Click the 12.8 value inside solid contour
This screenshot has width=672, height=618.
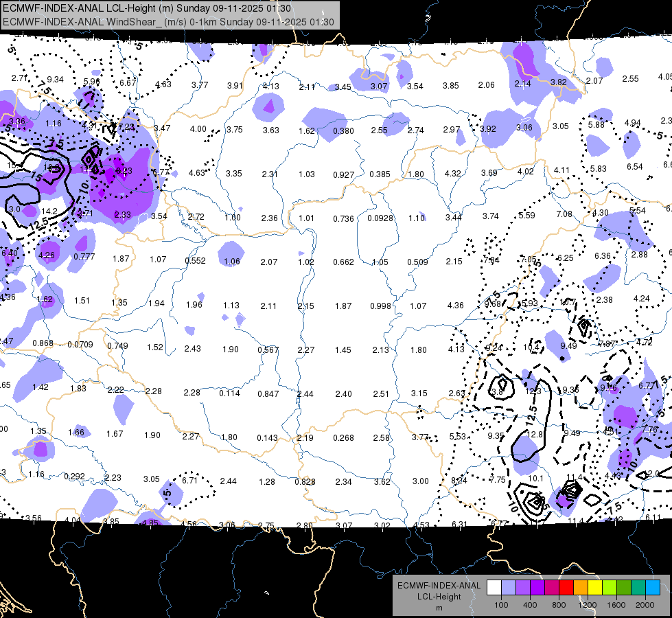coord(535,435)
